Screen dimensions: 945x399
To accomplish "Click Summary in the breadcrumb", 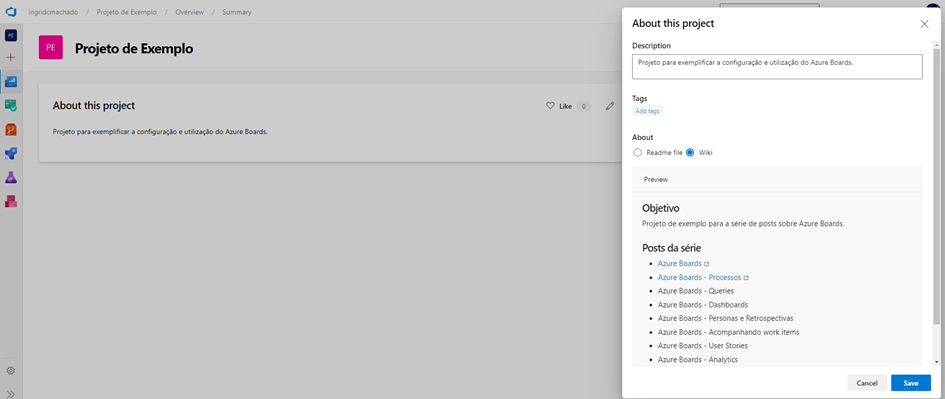I will 237,12.
